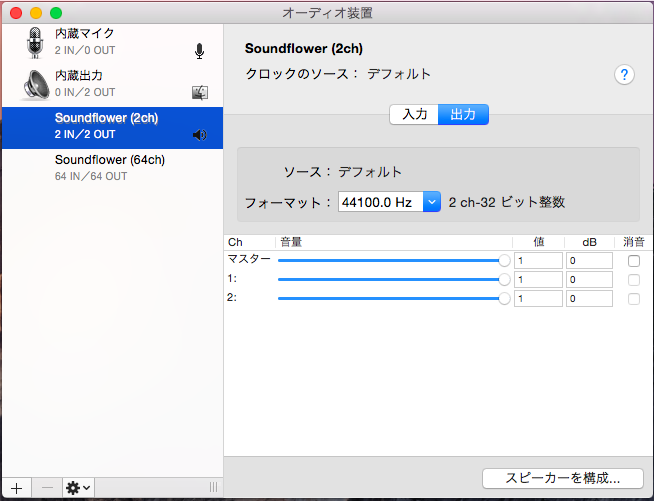Image resolution: width=654 pixels, height=501 pixels.
Task: Click the スピーカーを構成 button
Action: 562,478
